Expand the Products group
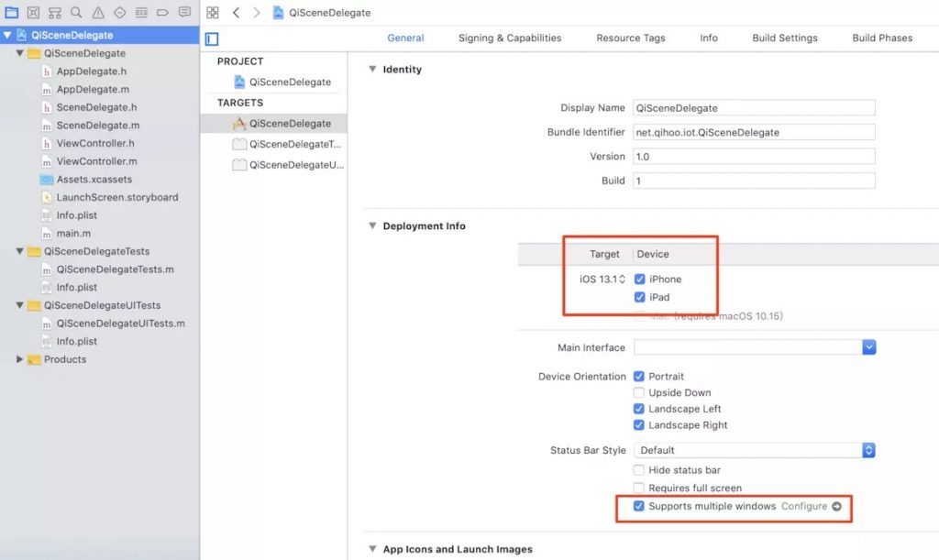Viewport: 939px width, 560px height. point(20,359)
